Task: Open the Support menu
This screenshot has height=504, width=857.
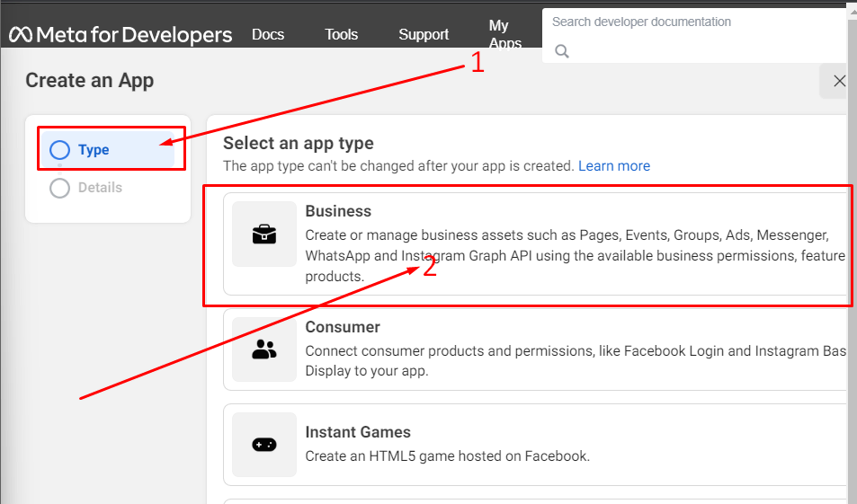Action: click(x=424, y=35)
